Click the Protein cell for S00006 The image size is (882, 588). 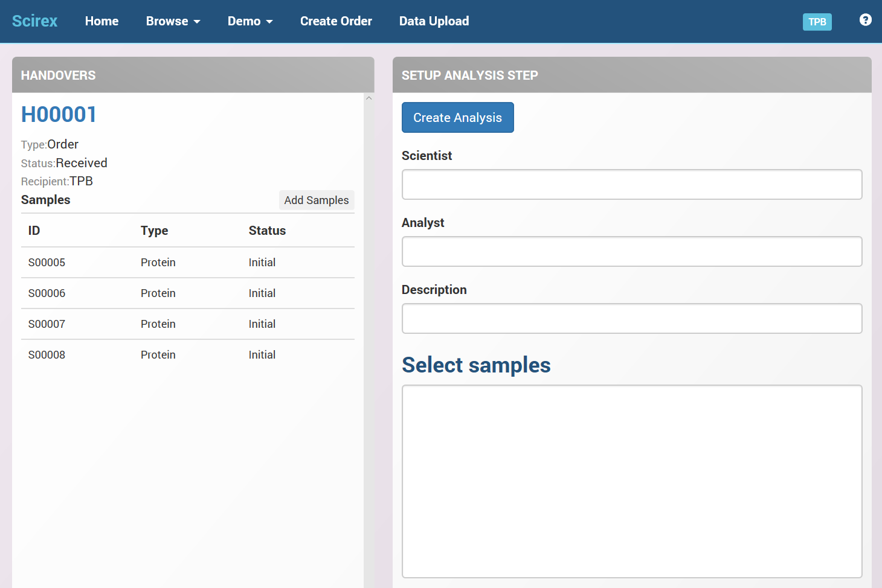pos(158,293)
